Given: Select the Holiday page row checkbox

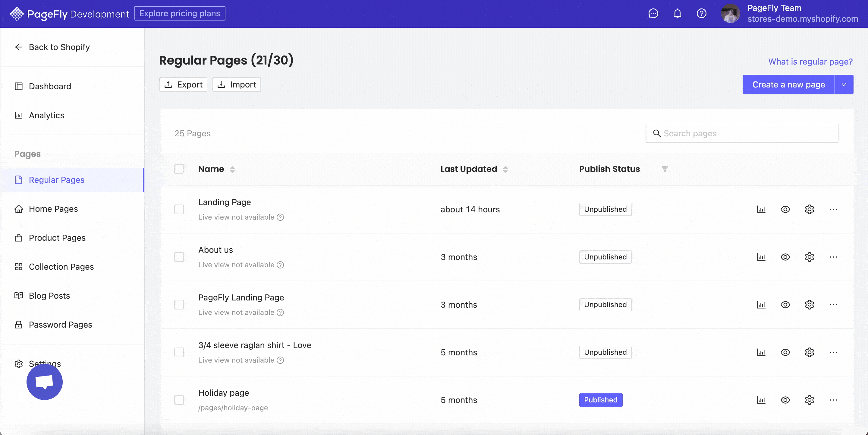Looking at the screenshot, I should (179, 400).
